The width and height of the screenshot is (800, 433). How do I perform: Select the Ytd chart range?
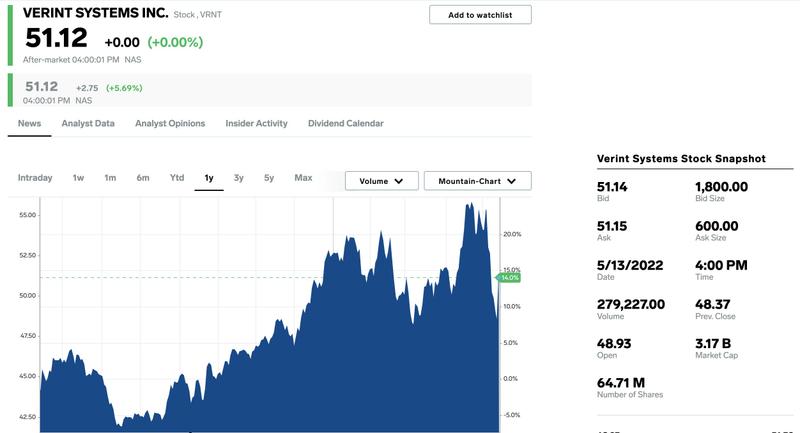[177, 177]
